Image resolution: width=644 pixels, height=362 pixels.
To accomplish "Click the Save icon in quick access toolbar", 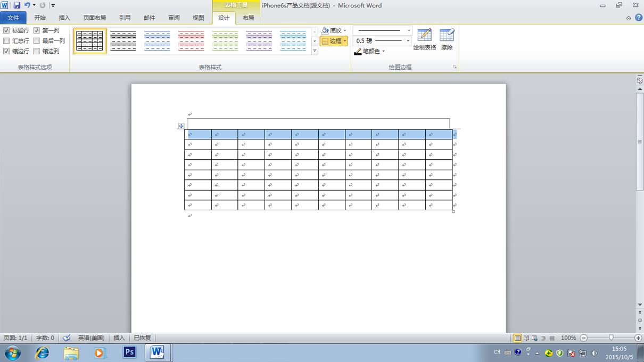I will (17, 5).
